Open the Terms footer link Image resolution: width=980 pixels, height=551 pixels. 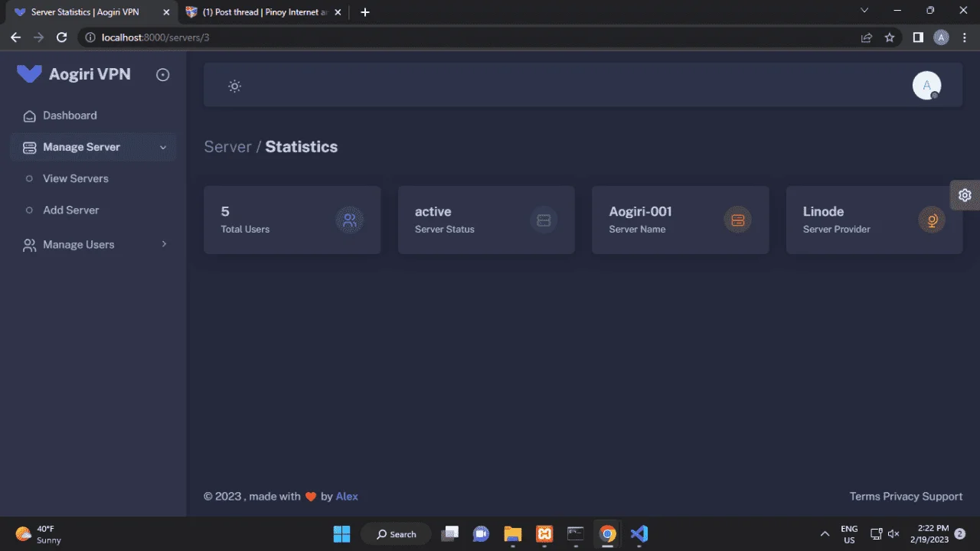865,496
